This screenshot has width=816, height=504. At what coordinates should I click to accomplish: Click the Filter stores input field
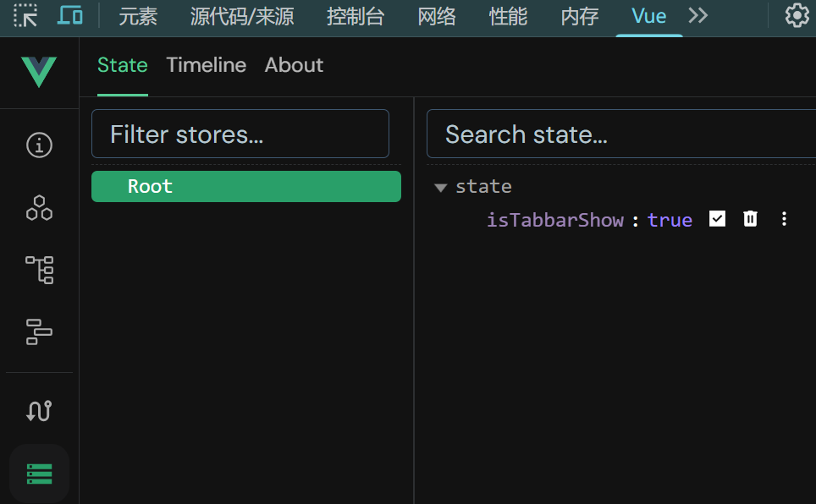(240, 134)
